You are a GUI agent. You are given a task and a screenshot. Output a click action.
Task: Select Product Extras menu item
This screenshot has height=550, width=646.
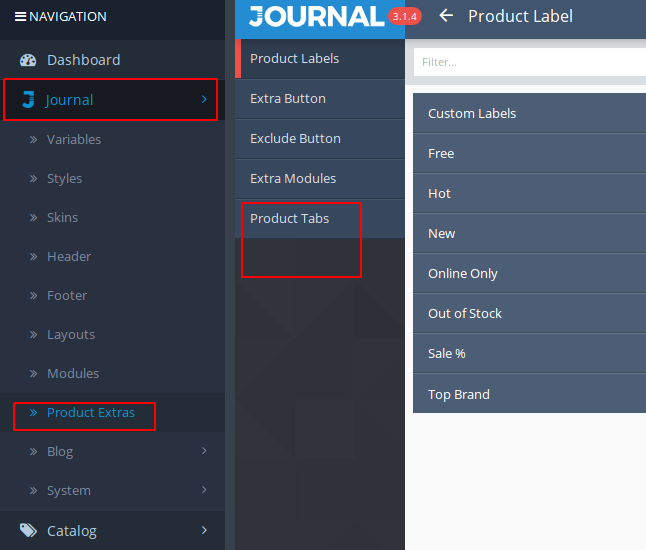(x=112, y=412)
